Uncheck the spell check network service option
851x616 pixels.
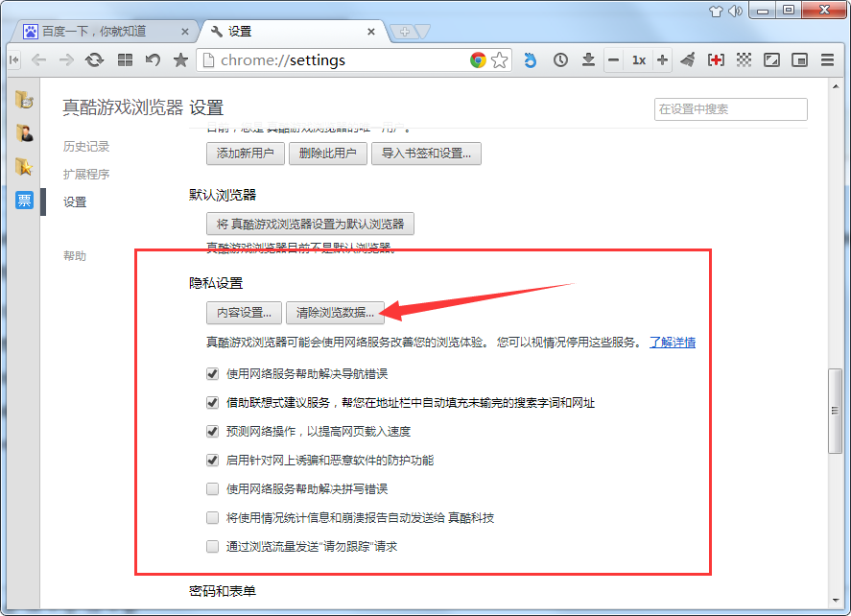coord(212,488)
